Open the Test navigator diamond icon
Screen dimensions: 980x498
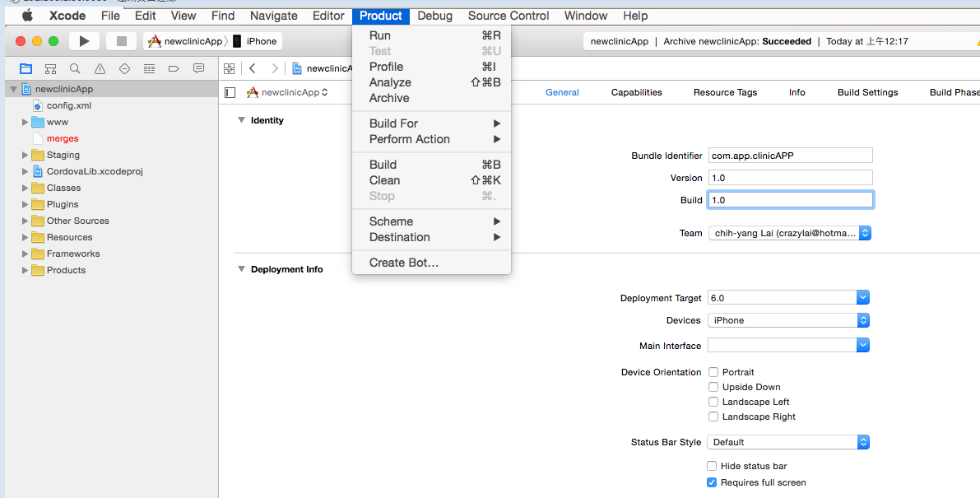[x=124, y=69]
